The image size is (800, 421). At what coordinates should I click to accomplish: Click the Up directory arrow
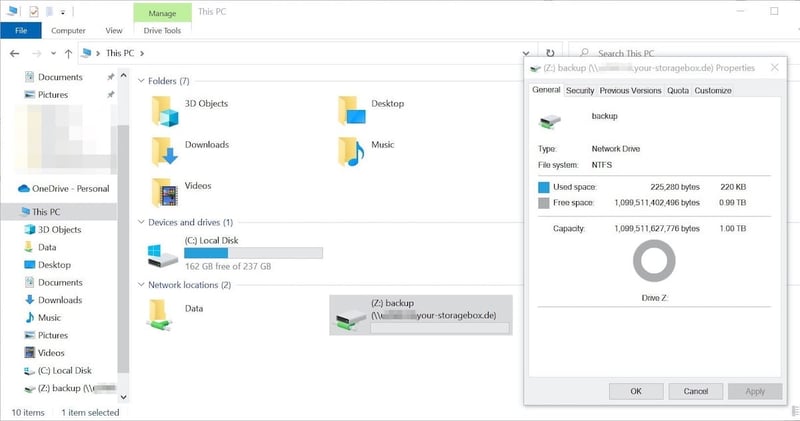(68, 53)
